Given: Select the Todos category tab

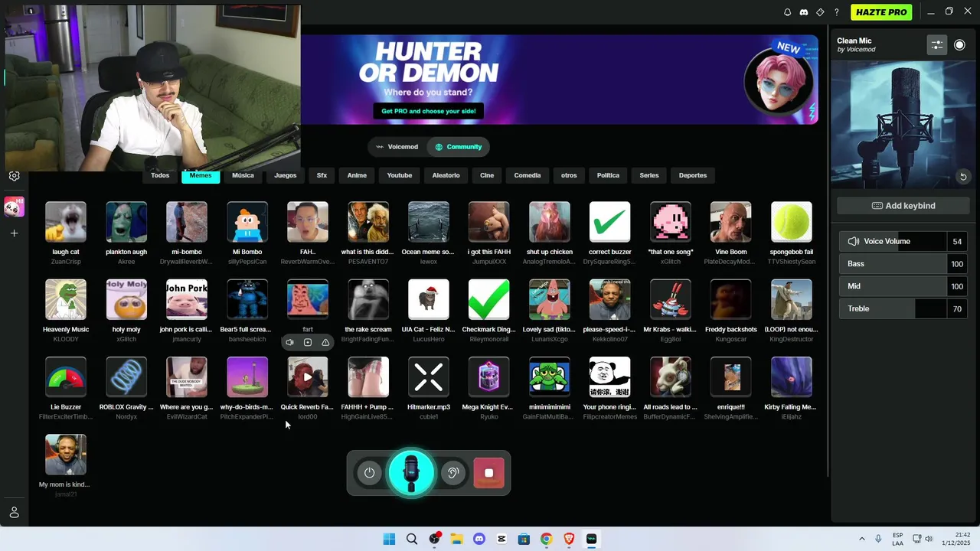Looking at the screenshot, I should point(160,175).
